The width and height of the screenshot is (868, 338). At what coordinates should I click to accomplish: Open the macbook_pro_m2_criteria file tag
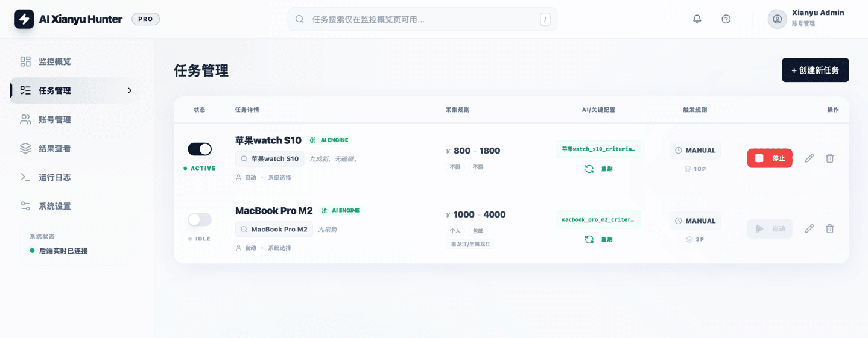[x=598, y=219]
